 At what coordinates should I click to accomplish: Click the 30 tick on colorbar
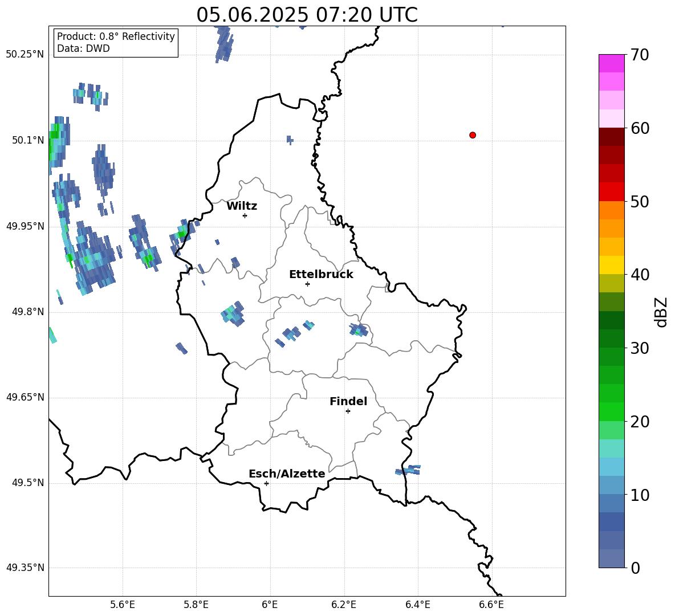[640, 348]
